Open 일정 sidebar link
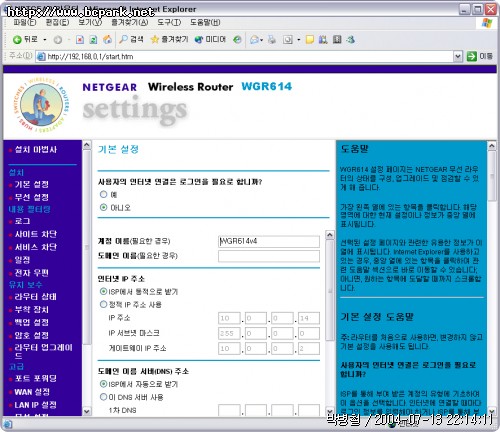 click(22, 260)
